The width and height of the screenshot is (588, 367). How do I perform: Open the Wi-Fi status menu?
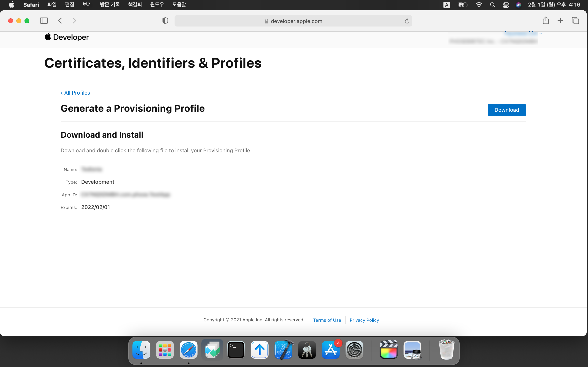479,5
